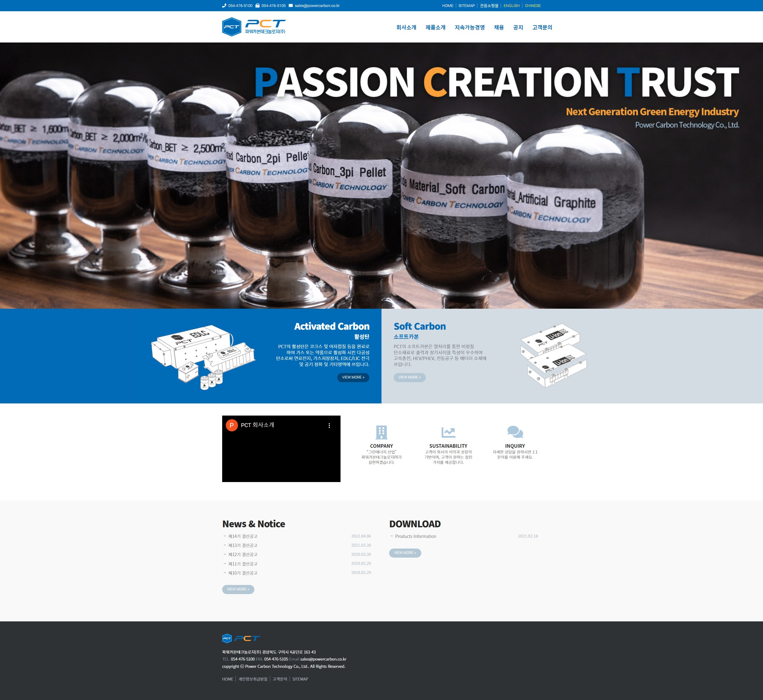Open the 공지 menu

(518, 27)
